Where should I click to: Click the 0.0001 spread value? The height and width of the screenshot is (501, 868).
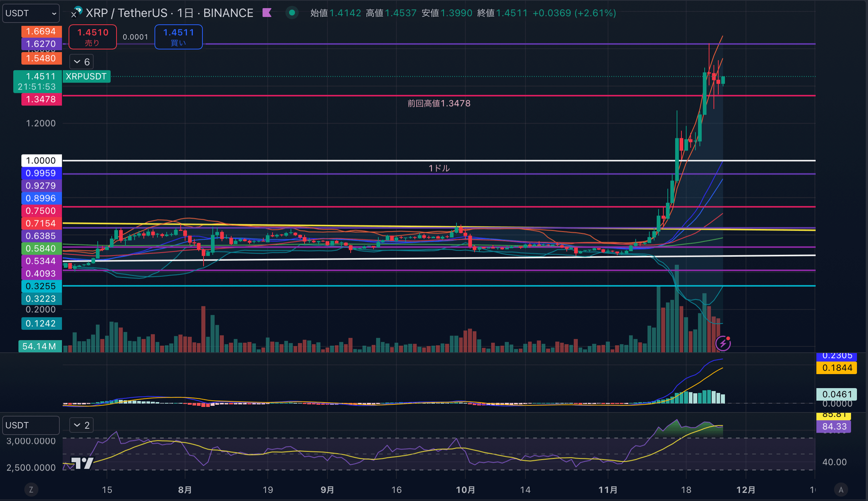(x=135, y=37)
